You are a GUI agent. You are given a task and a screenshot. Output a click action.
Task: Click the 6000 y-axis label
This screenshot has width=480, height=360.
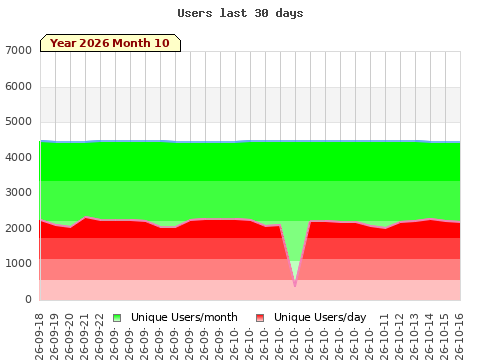(x=18, y=86)
